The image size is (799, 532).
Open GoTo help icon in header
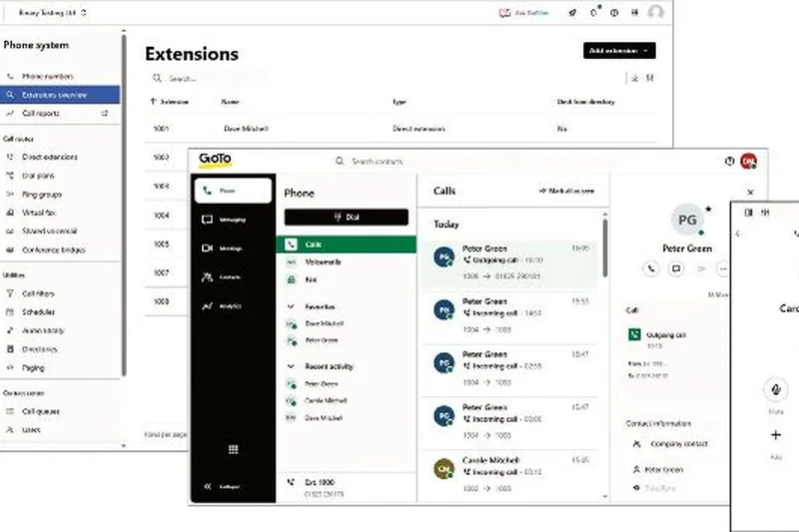(729, 162)
